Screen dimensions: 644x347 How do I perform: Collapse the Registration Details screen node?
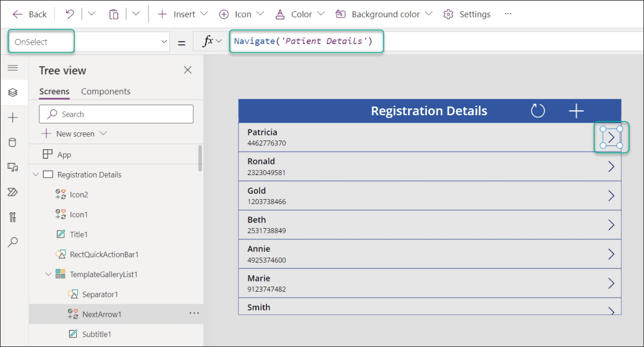point(36,174)
